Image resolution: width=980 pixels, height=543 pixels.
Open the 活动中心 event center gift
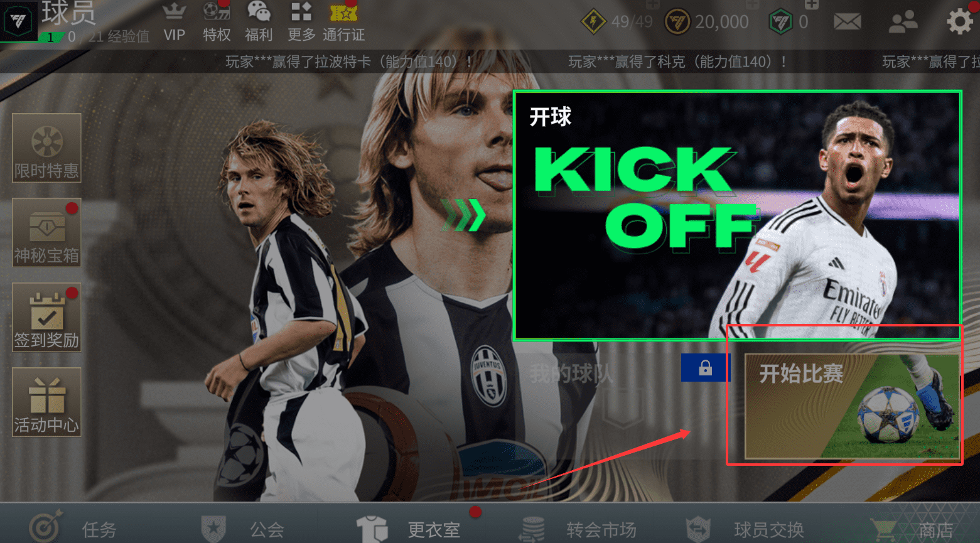(46, 402)
